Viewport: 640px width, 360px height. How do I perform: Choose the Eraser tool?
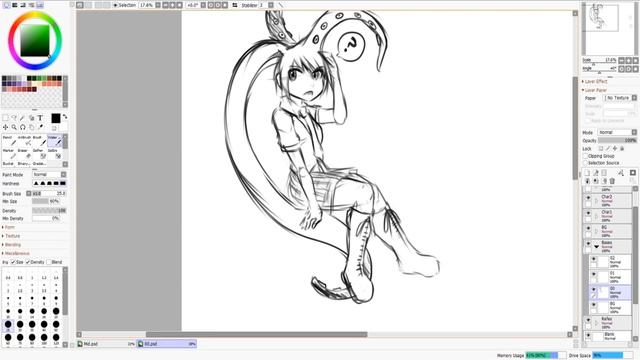(x=24, y=153)
